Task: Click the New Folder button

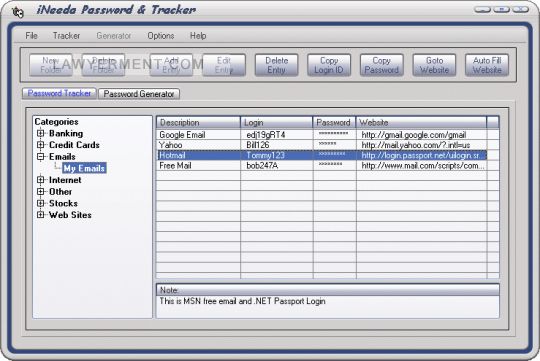Action: click(51, 65)
